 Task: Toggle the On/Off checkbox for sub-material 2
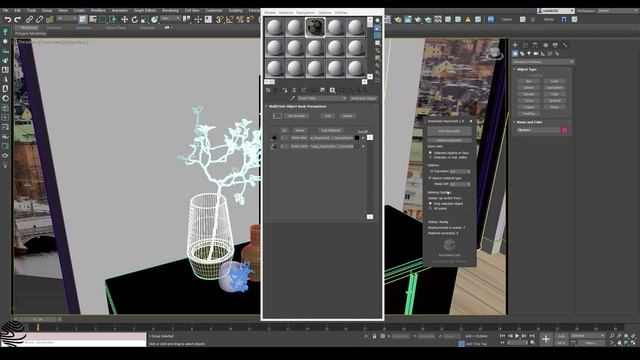363,146
